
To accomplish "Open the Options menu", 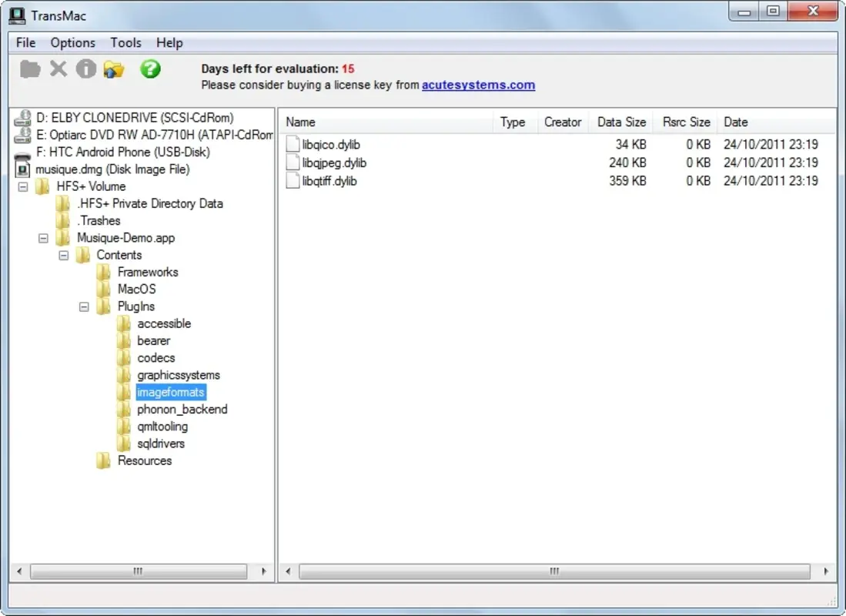I will pyautogui.click(x=72, y=42).
